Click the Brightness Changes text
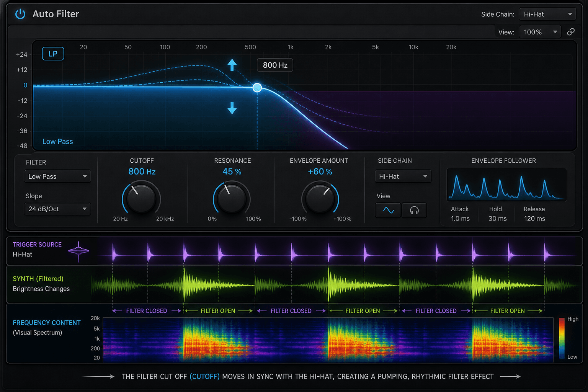Screen dimensions: 588x392 click(x=41, y=289)
